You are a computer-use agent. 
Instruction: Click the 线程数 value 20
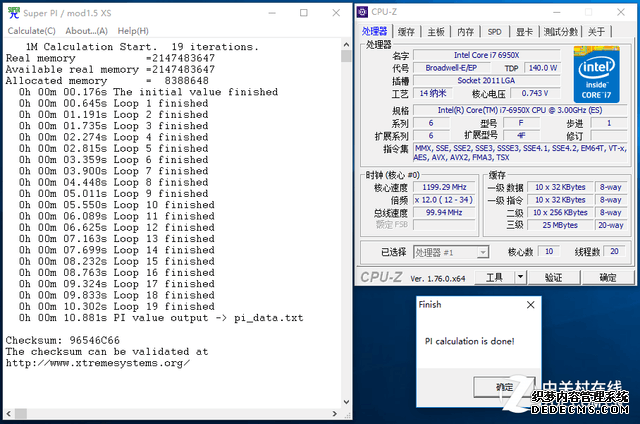pos(614,251)
